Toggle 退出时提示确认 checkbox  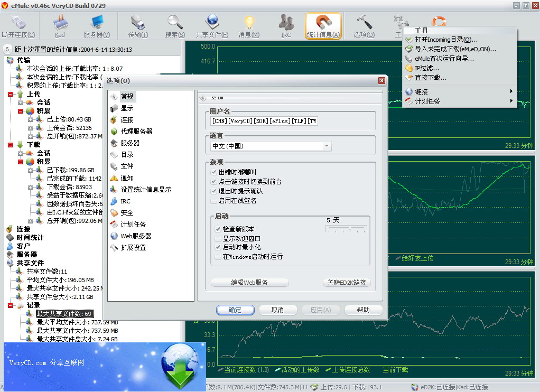pyautogui.click(x=214, y=191)
